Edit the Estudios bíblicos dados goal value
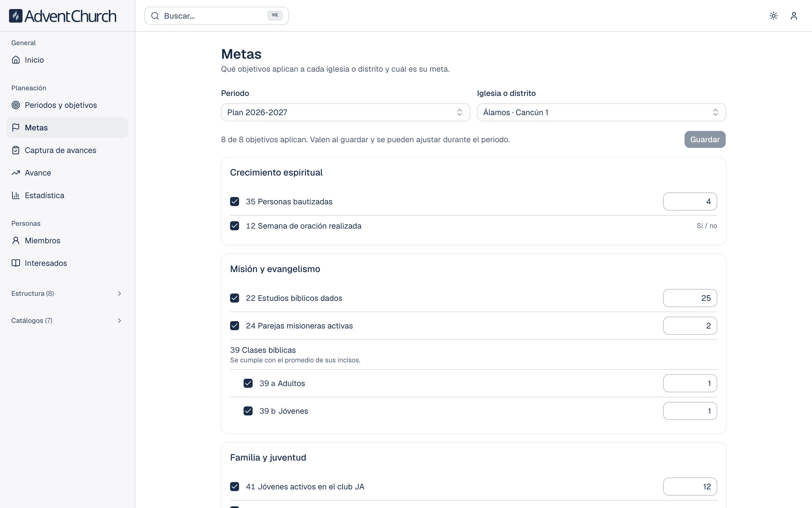This screenshot has height=508, width=812. [x=690, y=298]
